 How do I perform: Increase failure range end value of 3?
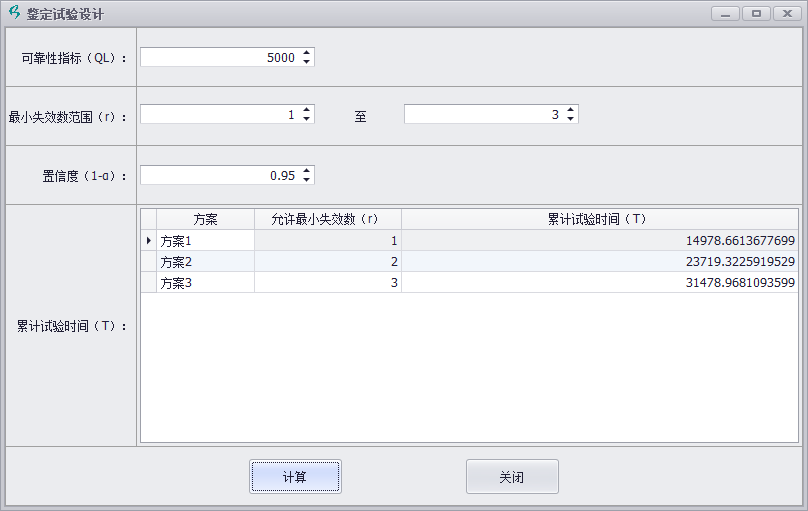(570, 110)
